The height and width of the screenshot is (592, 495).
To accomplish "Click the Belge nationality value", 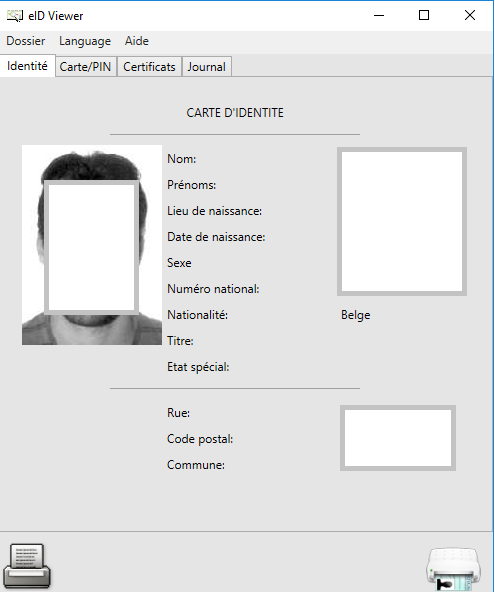I will (356, 315).
